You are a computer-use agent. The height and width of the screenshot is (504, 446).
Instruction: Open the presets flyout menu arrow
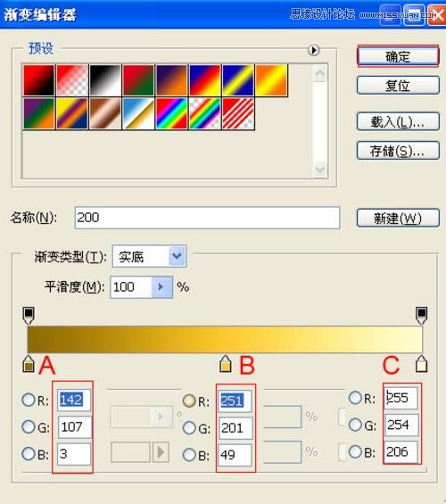pos(313,50)
